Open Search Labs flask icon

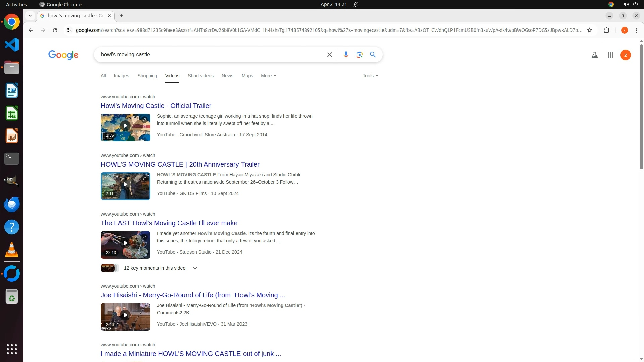point(594,55)
